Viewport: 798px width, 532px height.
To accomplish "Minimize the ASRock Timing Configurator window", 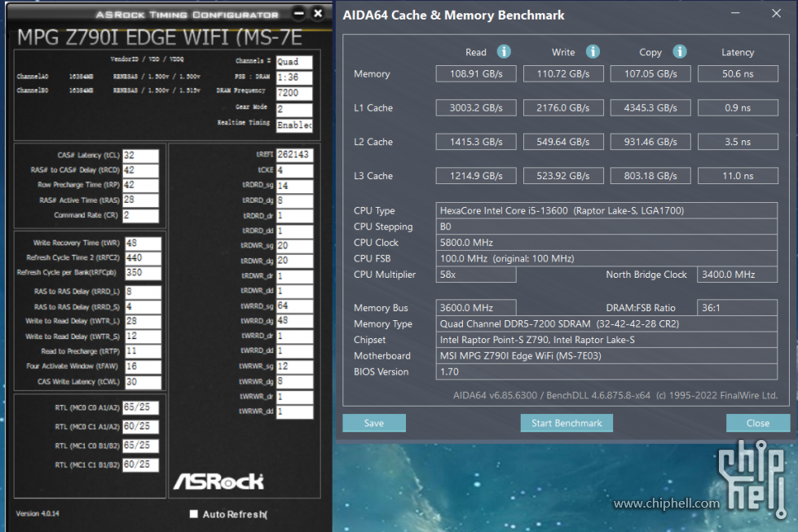I will [299, 13].
